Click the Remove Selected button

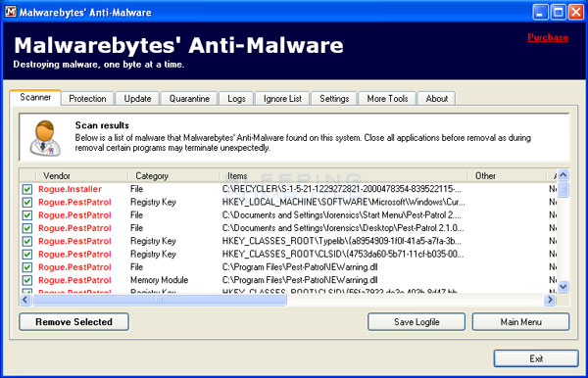(73, 322)
